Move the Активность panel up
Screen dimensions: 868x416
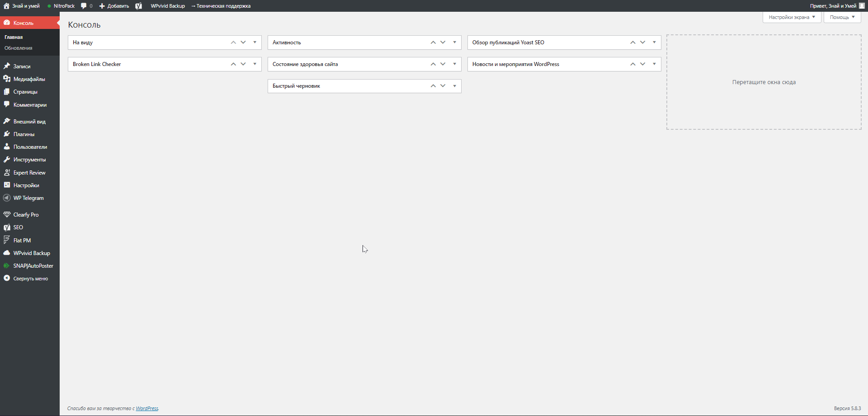[x=433, y=43]
